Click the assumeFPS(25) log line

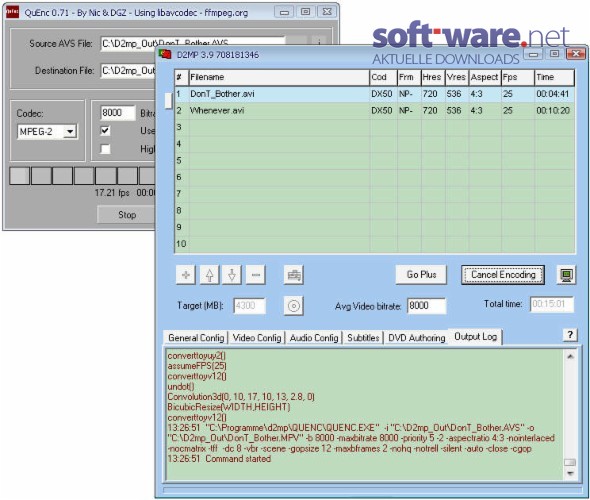click(x=197, y=366)
